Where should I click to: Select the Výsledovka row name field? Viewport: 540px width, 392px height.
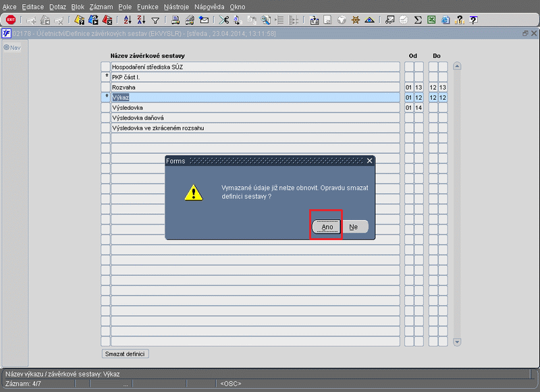click(255, 108)
